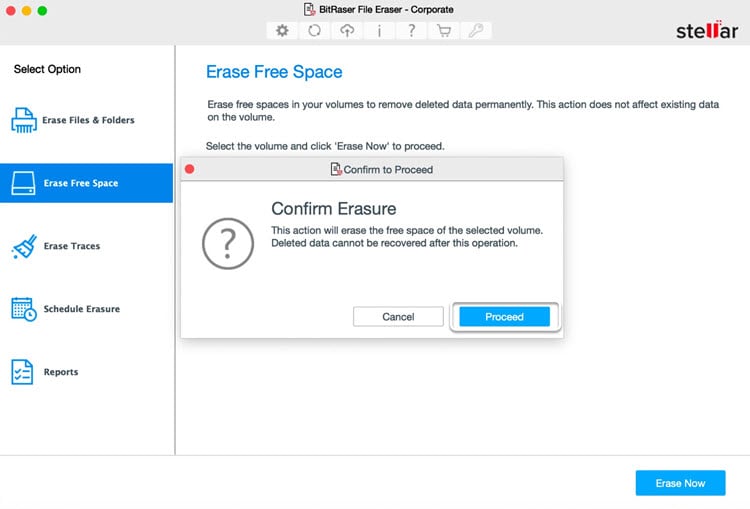Click the 'Select Option' sidebar heading
The width and height of the screenshot is (750, 509).
point(47,69)
